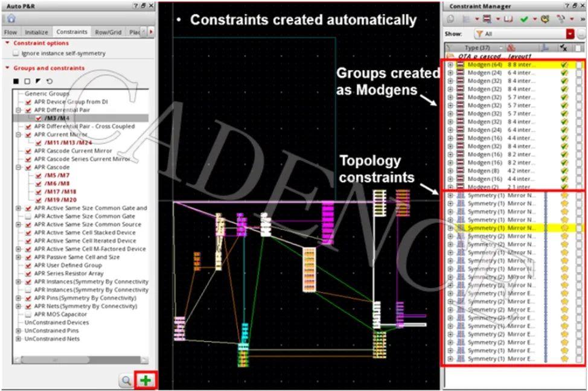Click the green plus create constraints button
This screenshot has width=588, height=391.
145,381
